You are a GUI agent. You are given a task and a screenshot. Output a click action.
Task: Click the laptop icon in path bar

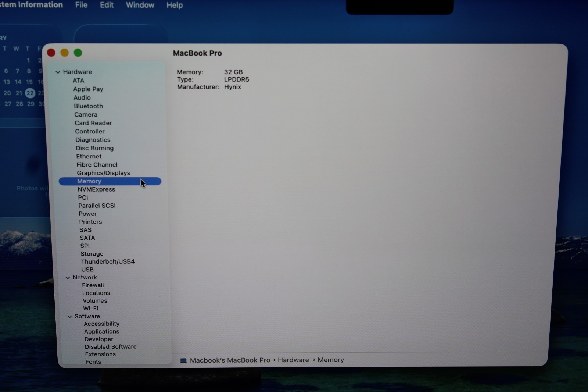coord(183,360)
